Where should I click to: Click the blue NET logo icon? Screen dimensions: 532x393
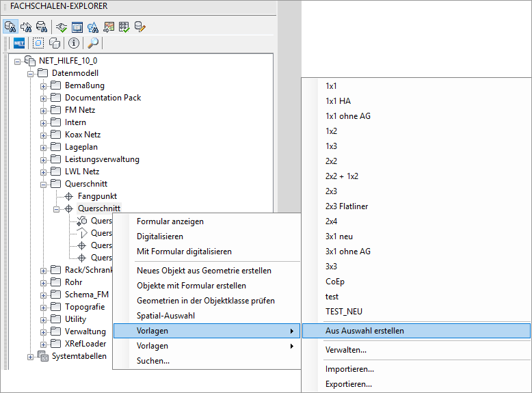coord(19,43)
